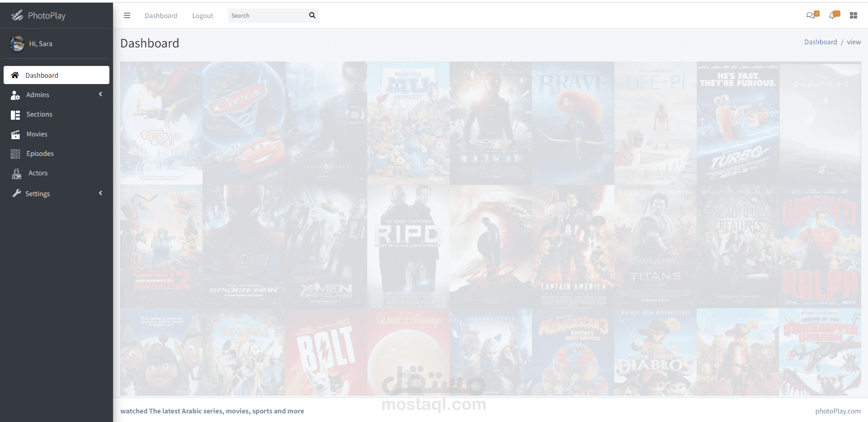Click footer text about latest Arabic series
Viewport: 868px width, 422px height.
pyautogui.click(x=212, y=411)
